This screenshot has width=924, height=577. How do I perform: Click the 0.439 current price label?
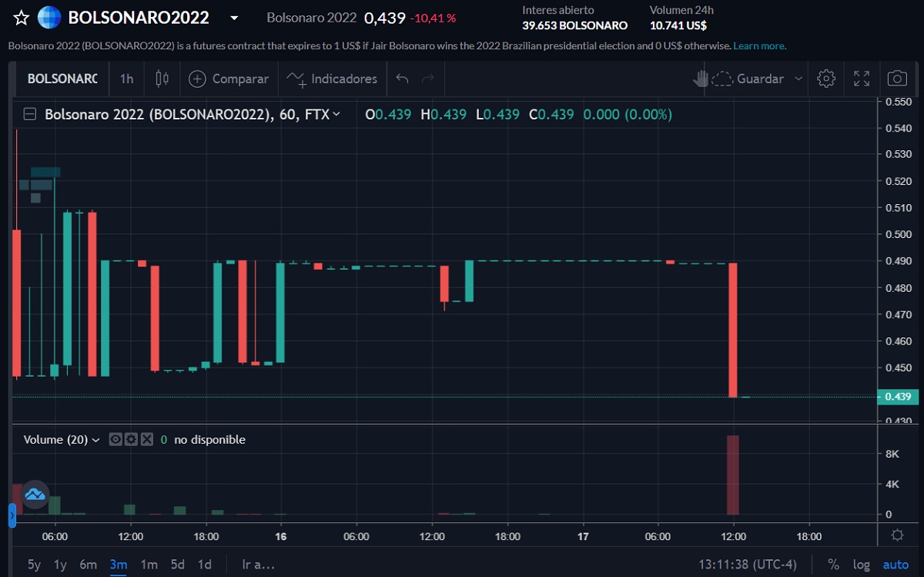tap(897, 397)
